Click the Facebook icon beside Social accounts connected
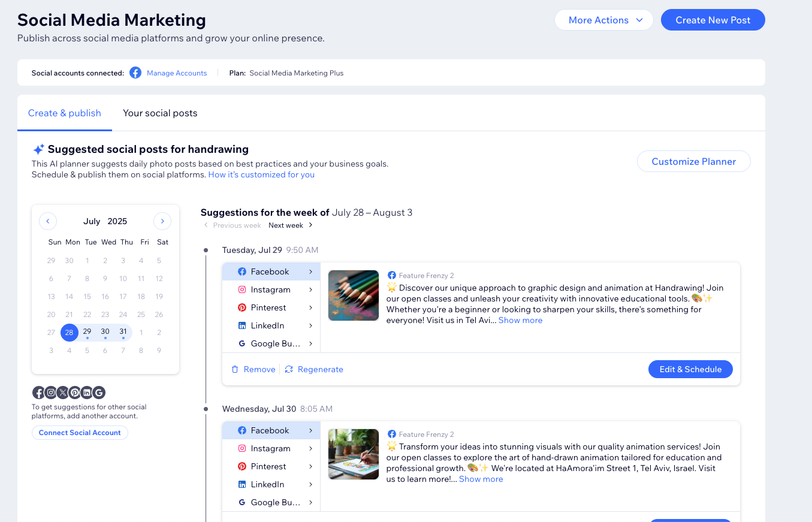 coord(135,73)
